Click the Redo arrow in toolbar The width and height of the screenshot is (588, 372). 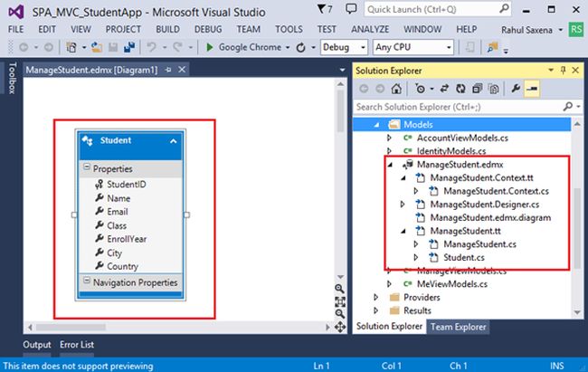(x=177, y=47)
